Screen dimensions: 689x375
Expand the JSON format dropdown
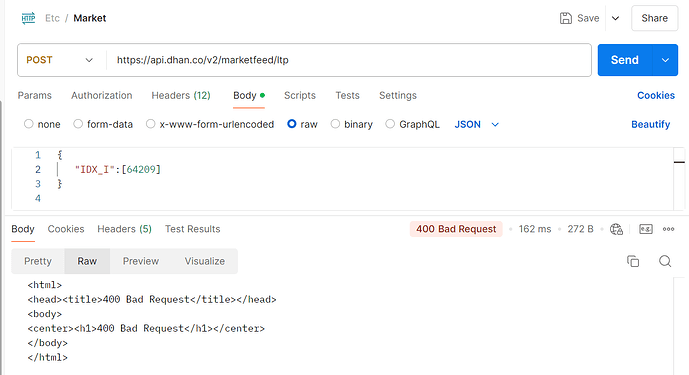[x=477, y=124]
